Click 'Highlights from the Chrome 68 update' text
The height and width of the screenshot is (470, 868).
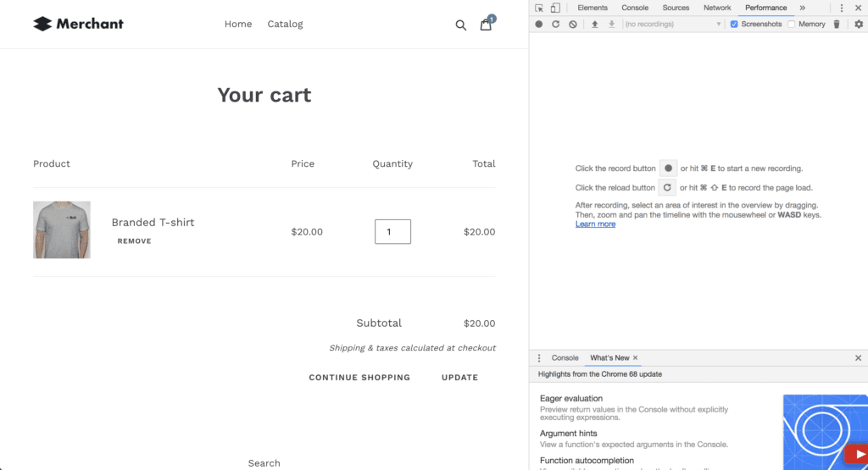pyautogui.click(x=599, y=374)
